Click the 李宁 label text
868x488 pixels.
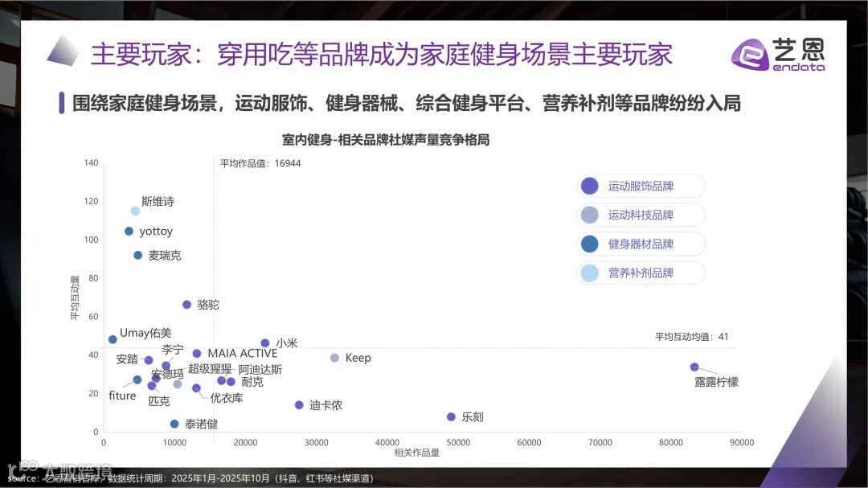click(x=172, y=350)
